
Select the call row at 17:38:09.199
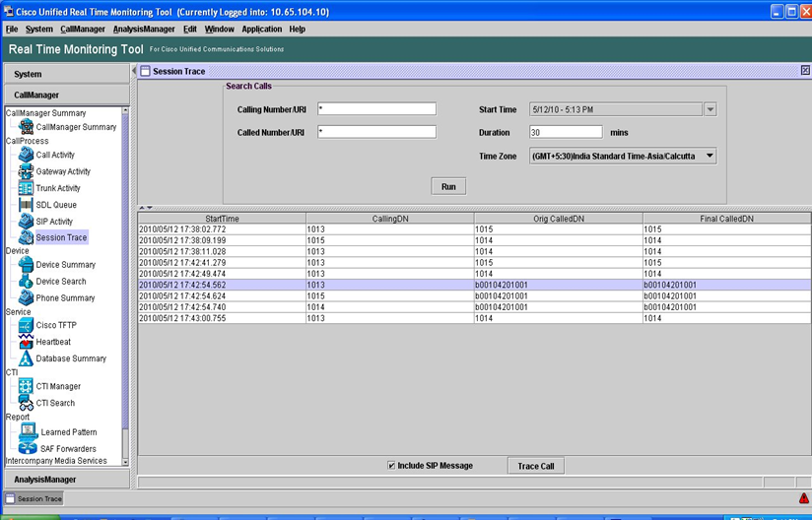click(x=474, y=240)
